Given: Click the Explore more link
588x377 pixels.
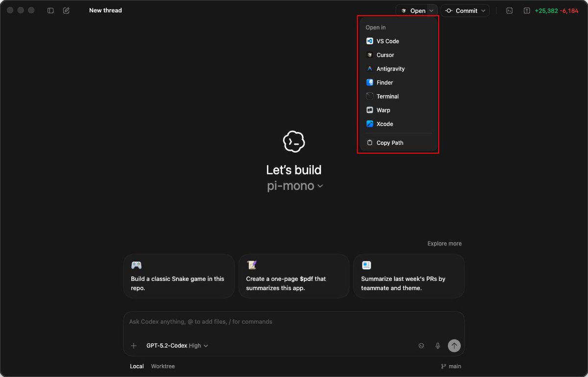Looking at the screenshot, I should (x=444, y=244).
